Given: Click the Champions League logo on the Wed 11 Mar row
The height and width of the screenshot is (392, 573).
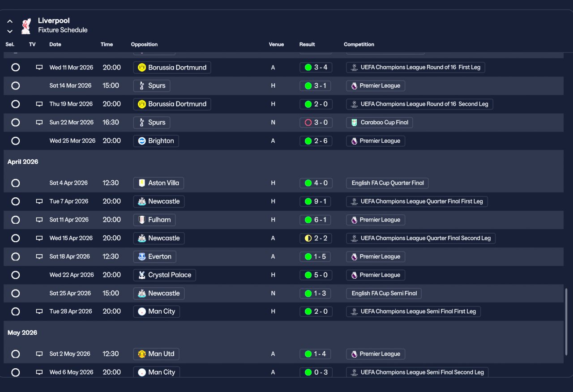Looking at the screenshot, I should tap(354, 68).
